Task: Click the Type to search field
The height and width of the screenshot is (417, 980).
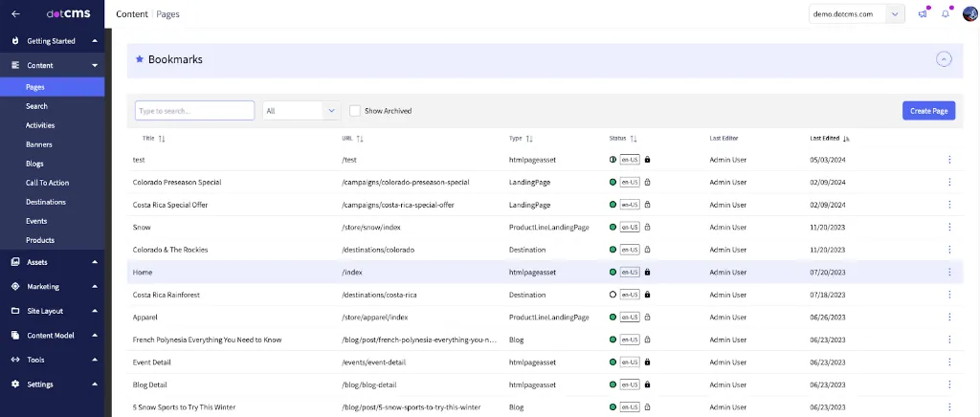Action: [x=194, y=111]
